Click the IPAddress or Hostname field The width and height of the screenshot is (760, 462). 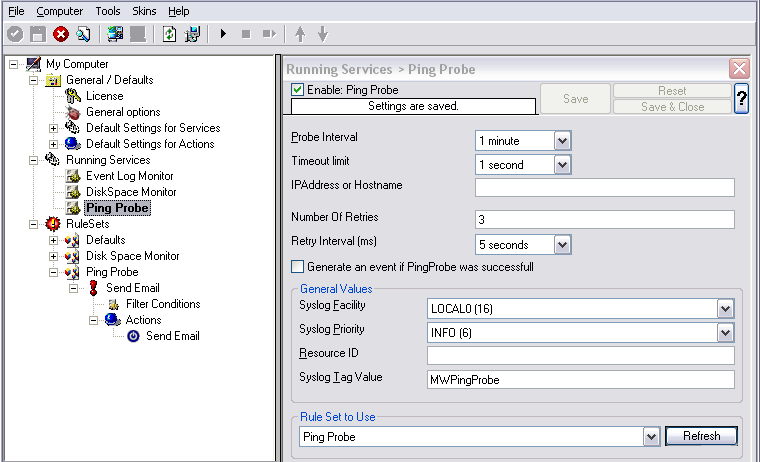click(x=604, y=187)
